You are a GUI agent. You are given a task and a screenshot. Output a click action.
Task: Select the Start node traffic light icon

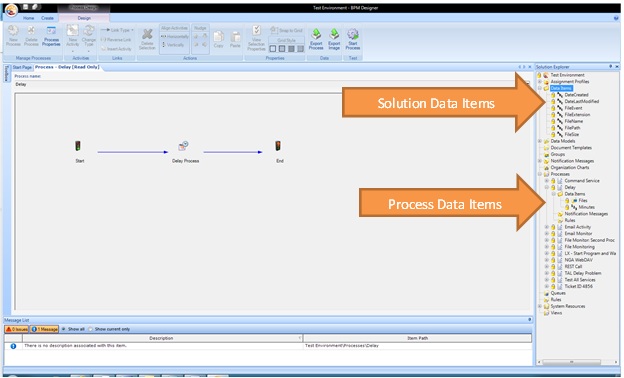point(78,146)
